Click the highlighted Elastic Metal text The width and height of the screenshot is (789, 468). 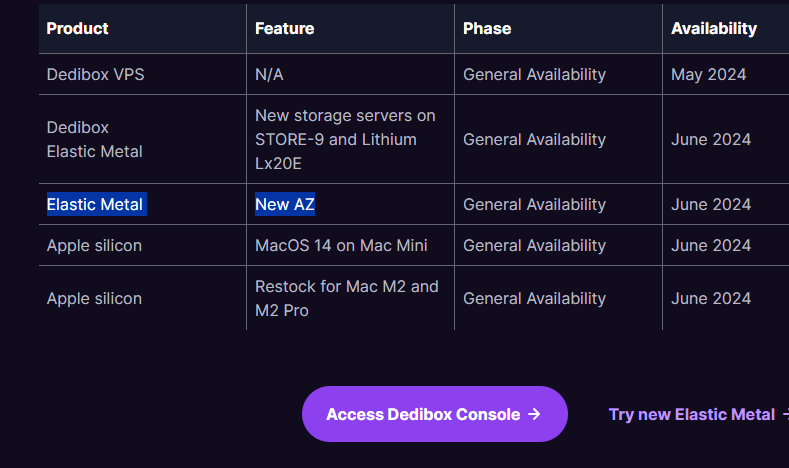tap(96, 204)
